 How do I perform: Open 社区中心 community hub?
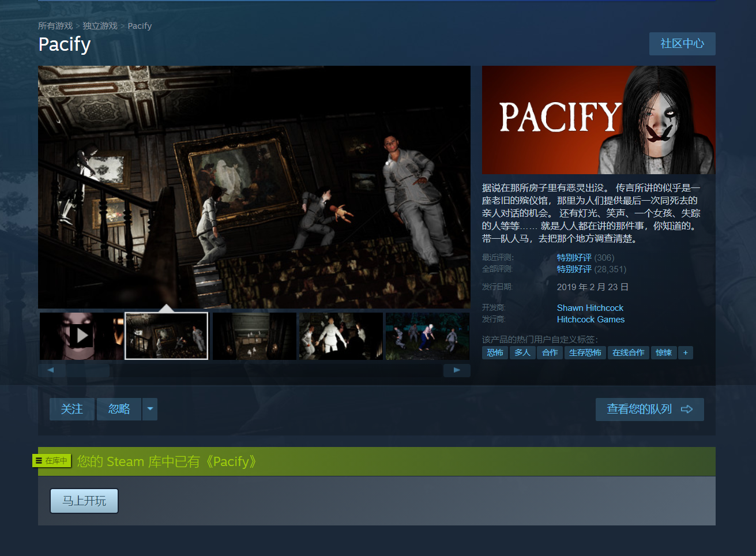(682, 44)
